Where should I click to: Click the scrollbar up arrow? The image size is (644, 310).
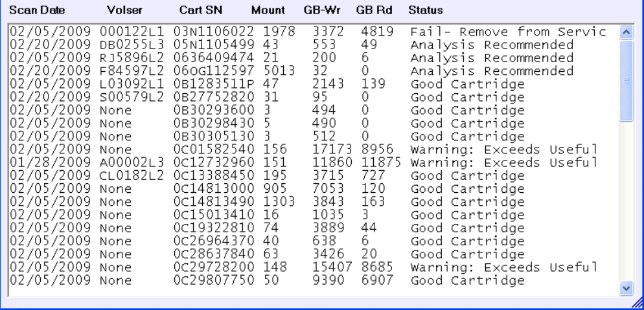626,32
